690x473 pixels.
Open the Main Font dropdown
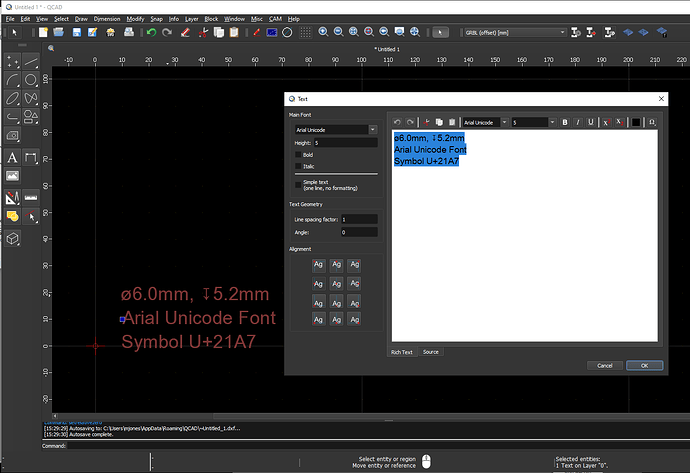tap(336, 130)
